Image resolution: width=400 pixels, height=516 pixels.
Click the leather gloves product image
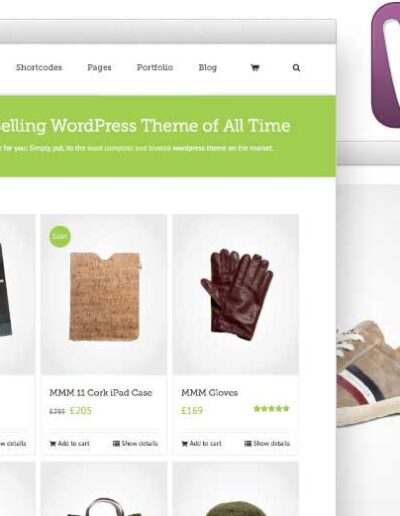pyautogui.click(x=237, y=295)
